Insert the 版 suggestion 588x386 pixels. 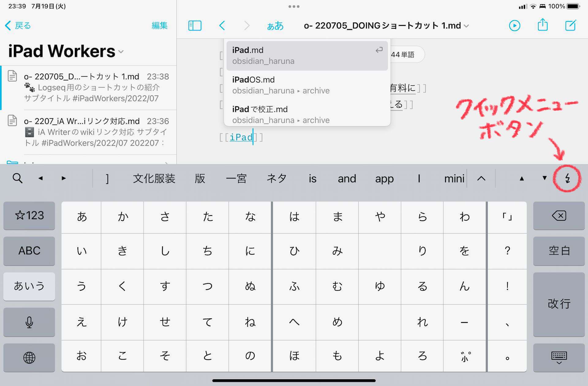point(200,178)
